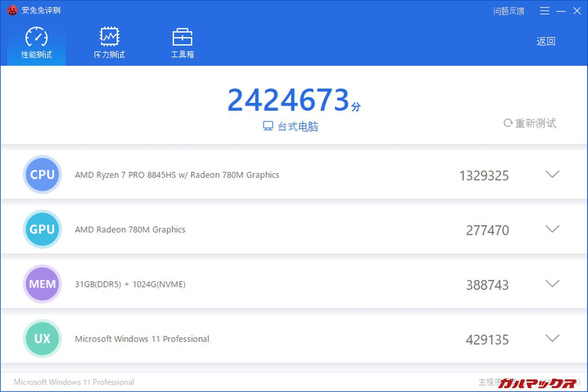Open the hamburger menu icon in title bar

point(545,11)
